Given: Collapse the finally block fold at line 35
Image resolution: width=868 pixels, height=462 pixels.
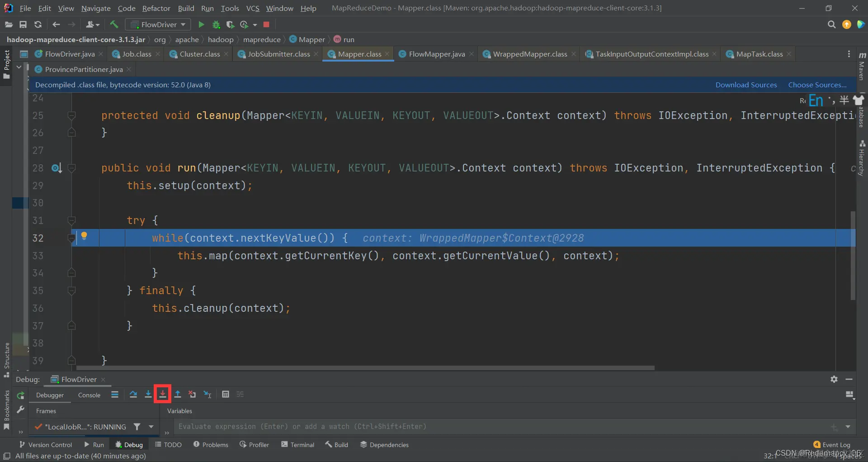Looking at the screenshot, I should (x=71, y=291).
